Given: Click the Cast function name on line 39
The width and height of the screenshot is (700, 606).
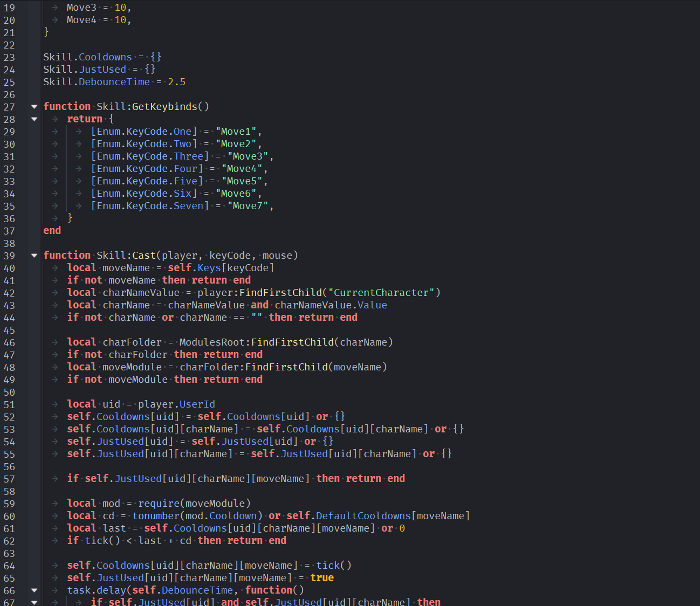Looking at the screenshot, I should coord(144,256).
